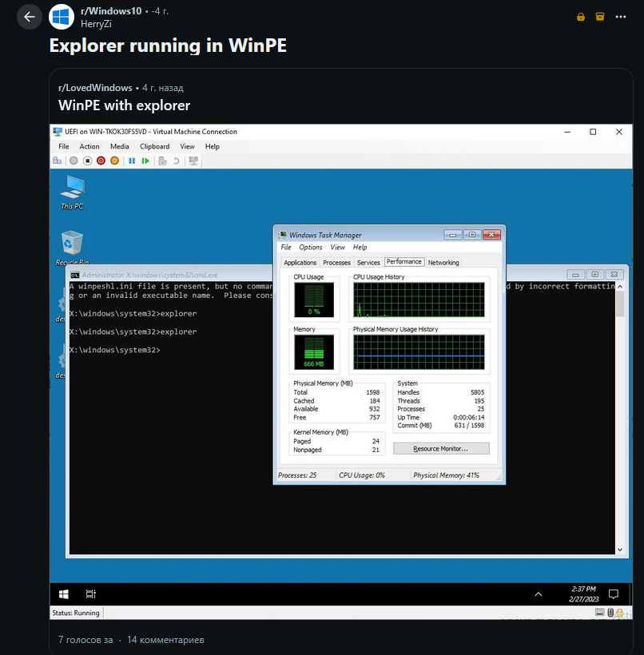
Task: Click the Physical Memory Usage History graph
Action: click(419, 351)
